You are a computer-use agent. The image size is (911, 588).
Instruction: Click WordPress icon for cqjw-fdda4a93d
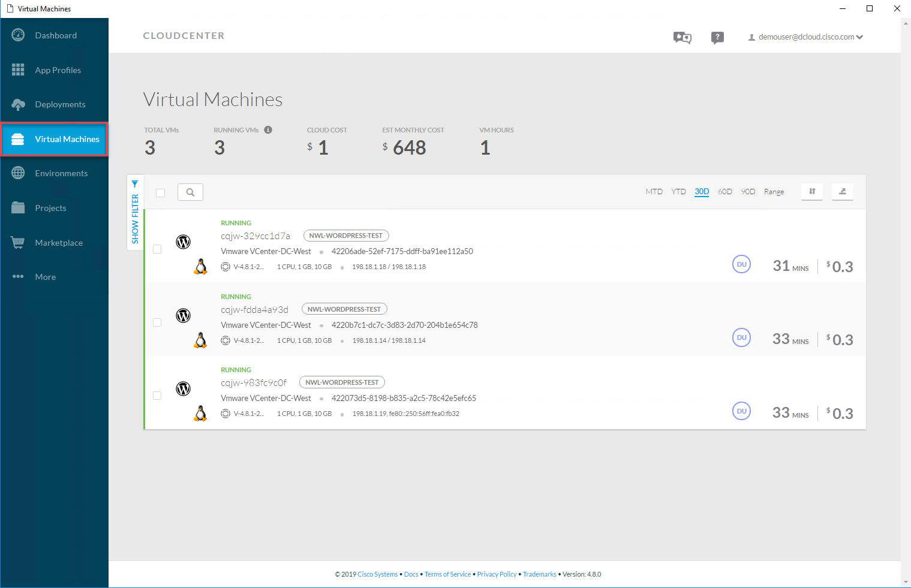point(183,315)
